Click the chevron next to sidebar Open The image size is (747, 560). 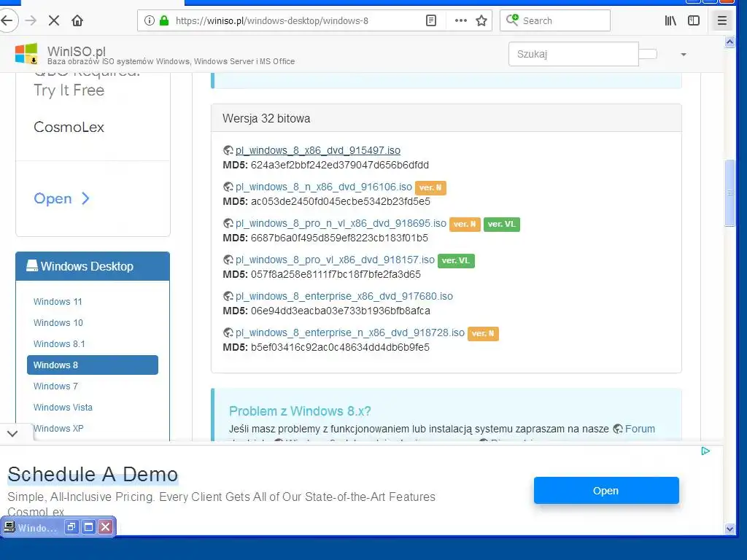[85, 198]
